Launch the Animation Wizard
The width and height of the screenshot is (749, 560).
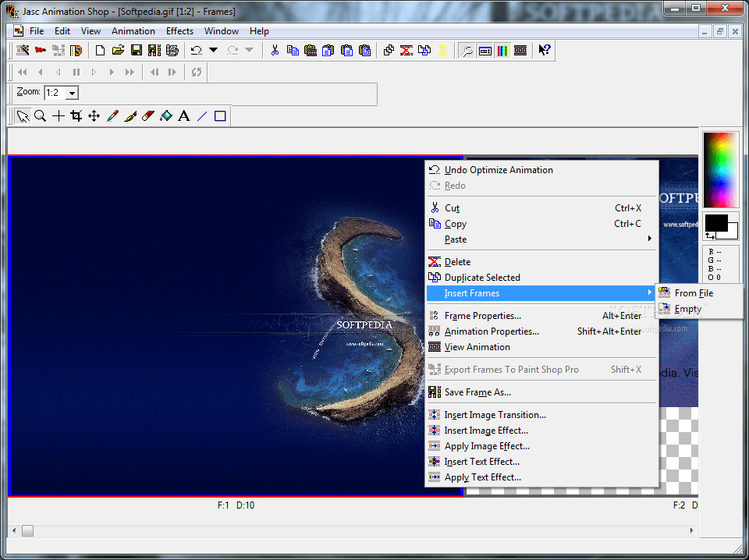point(21,50)
